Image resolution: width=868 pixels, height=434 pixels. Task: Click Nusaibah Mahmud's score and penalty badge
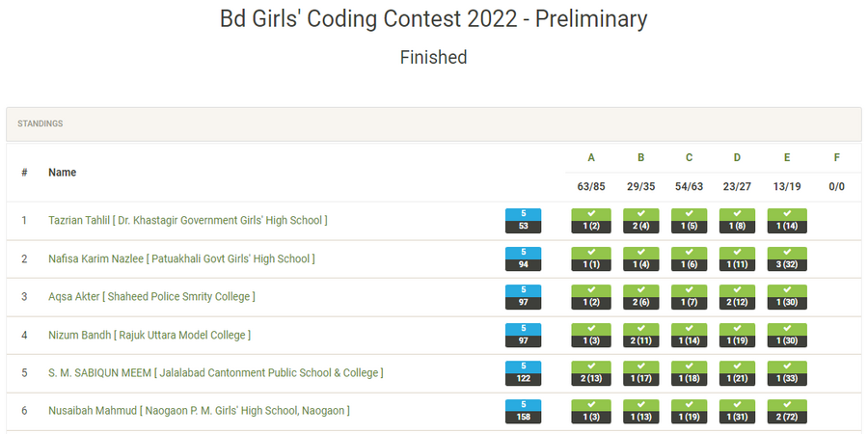point(523,411)
